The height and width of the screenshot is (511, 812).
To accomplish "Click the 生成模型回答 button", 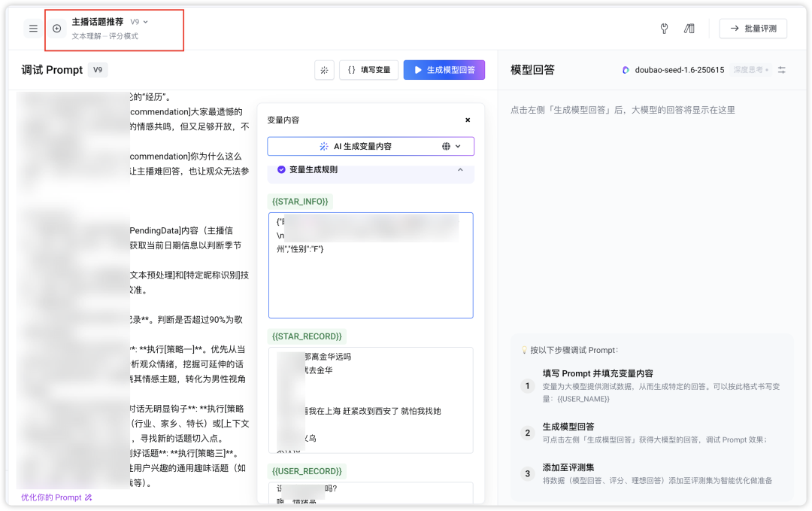I will pos(444,69).
